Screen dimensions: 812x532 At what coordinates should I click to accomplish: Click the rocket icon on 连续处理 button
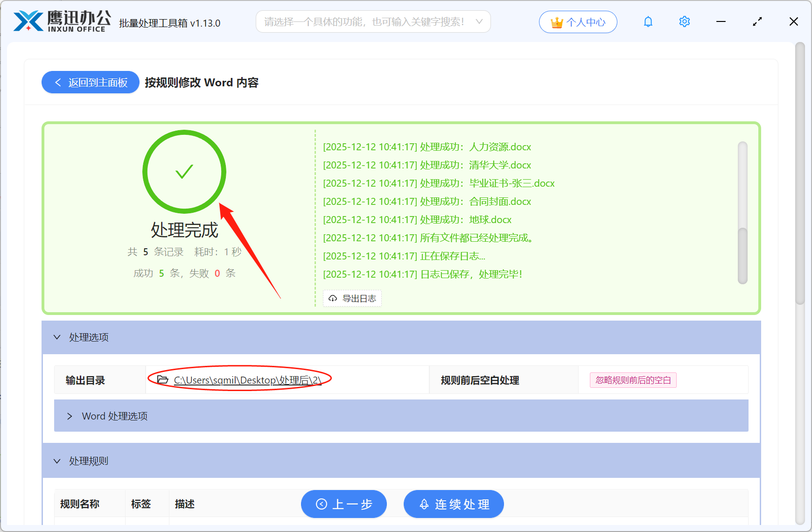pyautogui.click(x=424, y=504)
